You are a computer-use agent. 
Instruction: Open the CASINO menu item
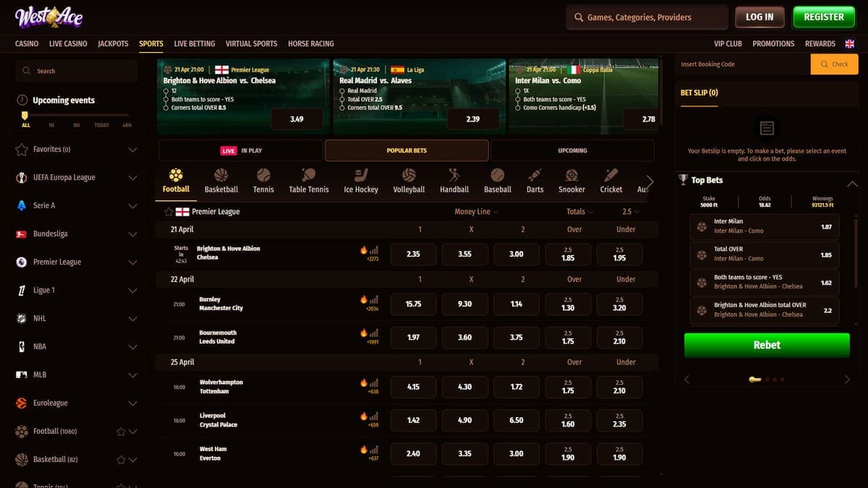[27, 43]
